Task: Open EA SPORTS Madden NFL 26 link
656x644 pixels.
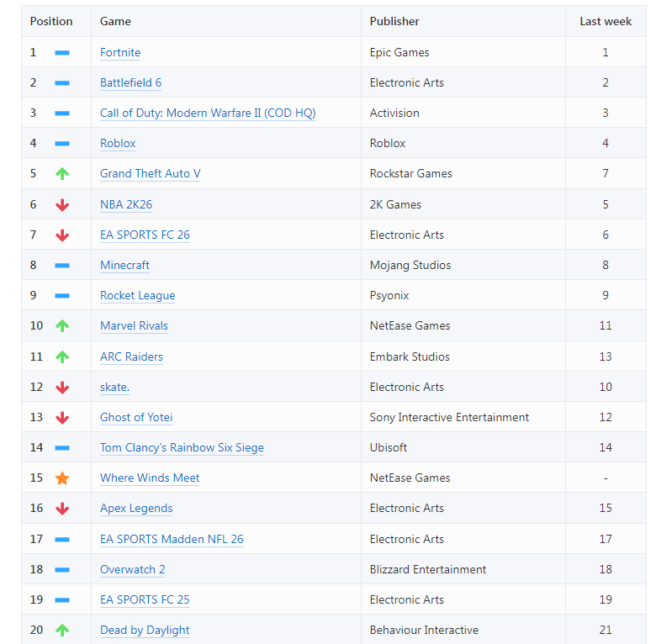Action: [x=172, y=540]
